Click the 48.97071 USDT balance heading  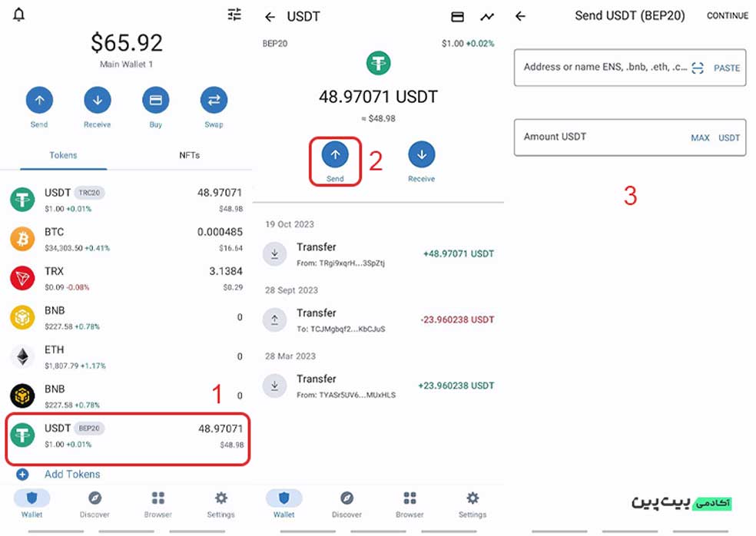379,97
